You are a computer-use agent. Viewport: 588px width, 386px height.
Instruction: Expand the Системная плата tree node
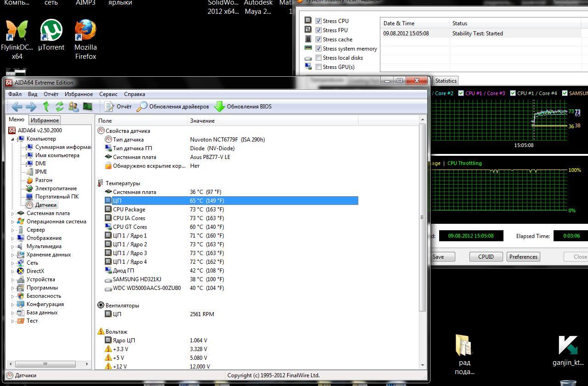pyautogui.click(x=12, y=213)
